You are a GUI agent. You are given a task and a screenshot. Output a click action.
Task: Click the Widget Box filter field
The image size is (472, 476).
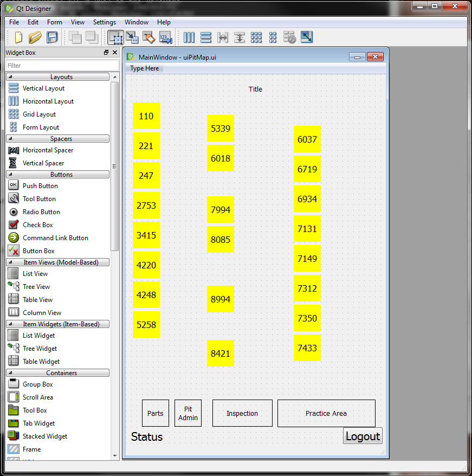click(x=61, y=66)
